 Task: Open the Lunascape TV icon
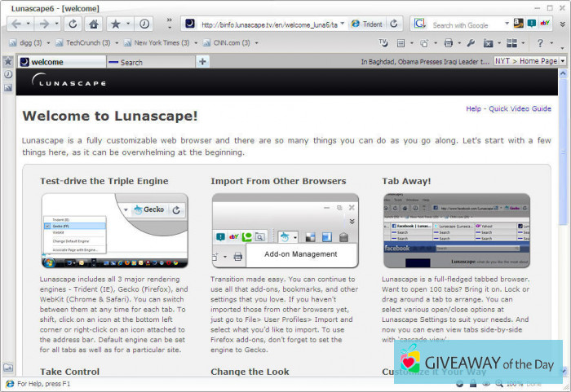tap(383, 43)
